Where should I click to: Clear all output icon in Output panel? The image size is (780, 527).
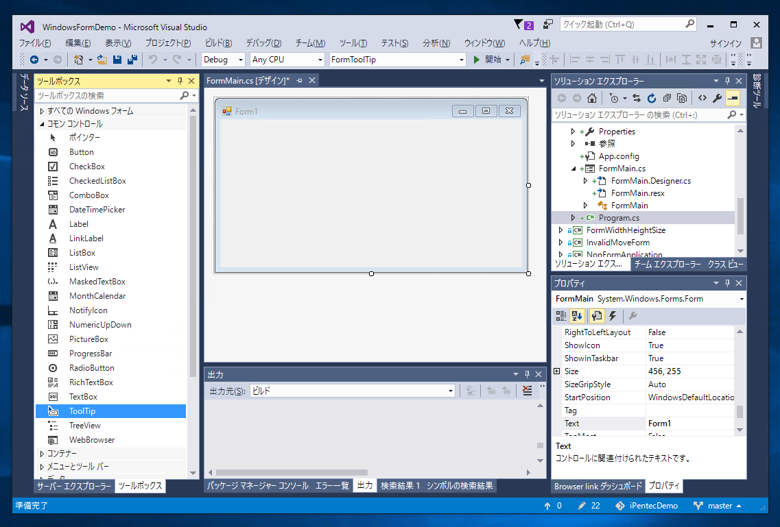pos(527,391)
